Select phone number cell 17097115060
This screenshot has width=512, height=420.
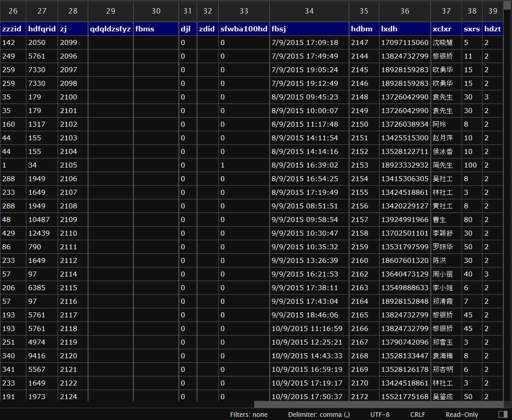pos(404,43)
